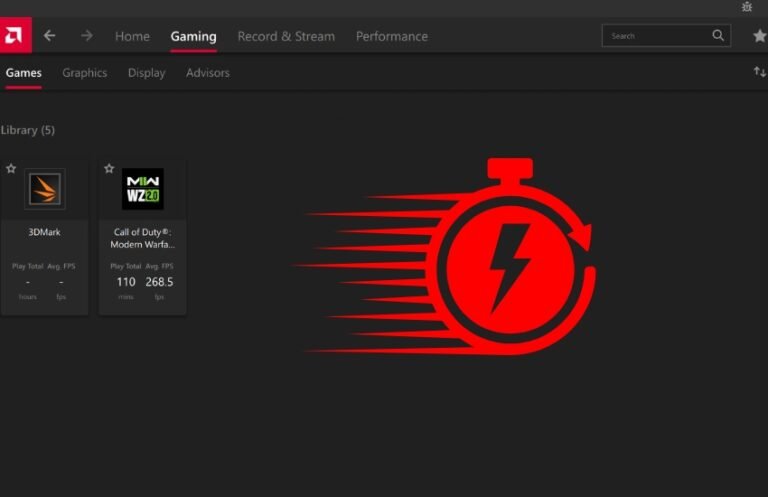Click the 3DMark title text
The image size is (768, 497).
tap(45, 232)
